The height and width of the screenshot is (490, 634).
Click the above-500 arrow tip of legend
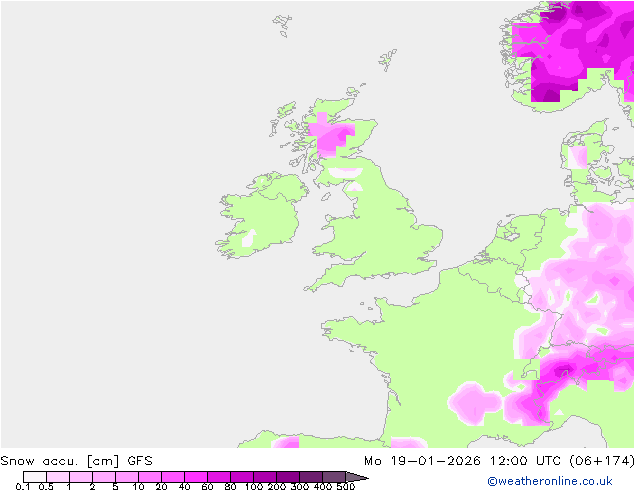click(356, 477)
